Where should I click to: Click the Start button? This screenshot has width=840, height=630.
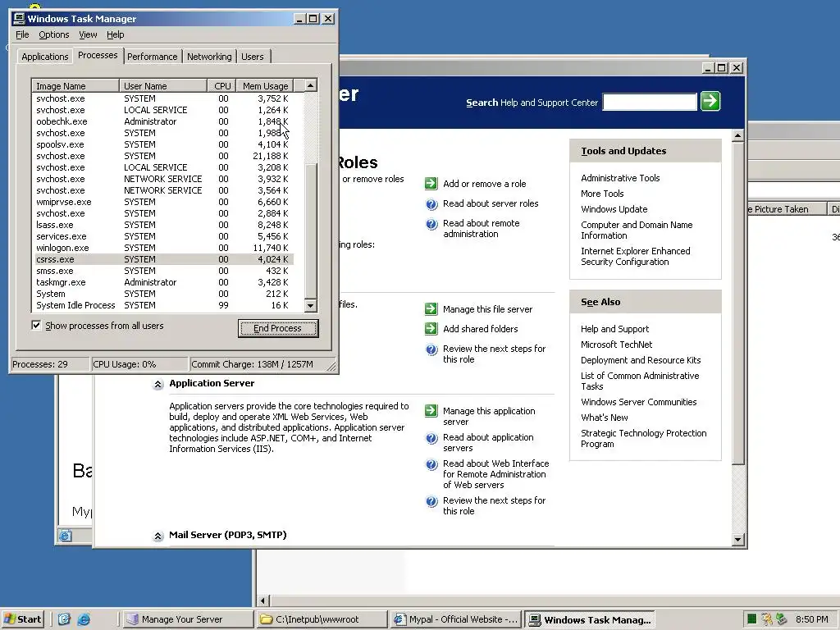click(23, 619)
